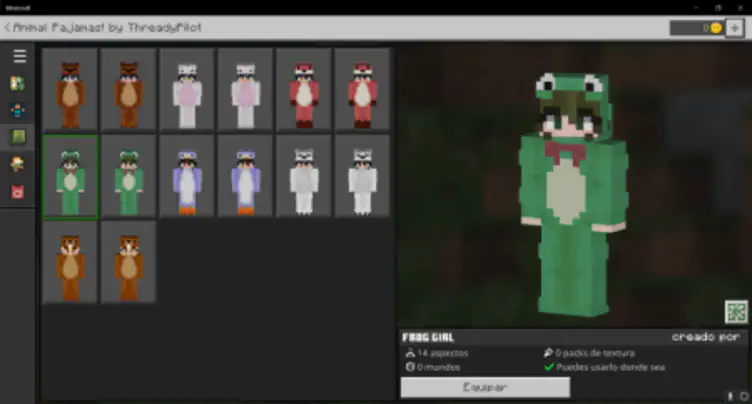Select the first red fox pajama skin
The image size is (752, 404).
click(304, 90)
